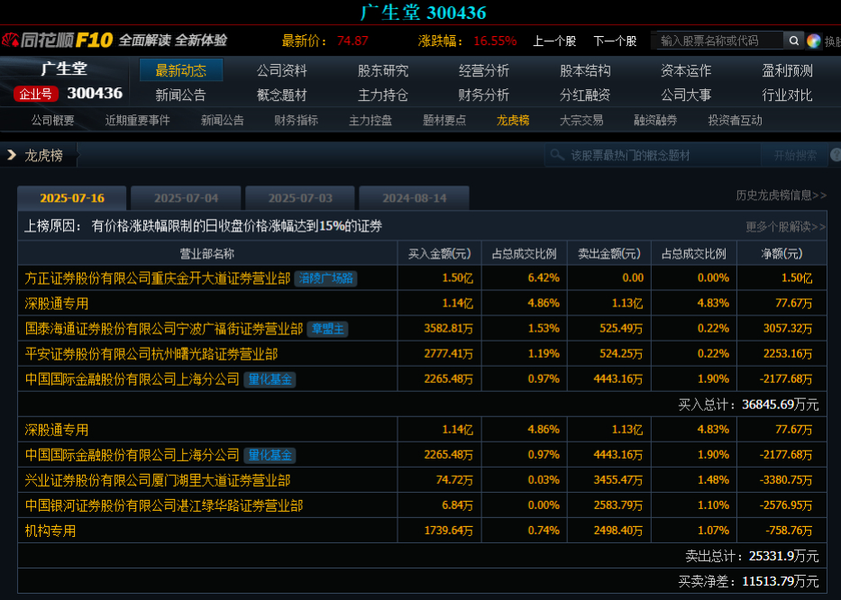The image size is (841, 600).
Task: Click the 开始搜索 button
Action: coord(795,155)
